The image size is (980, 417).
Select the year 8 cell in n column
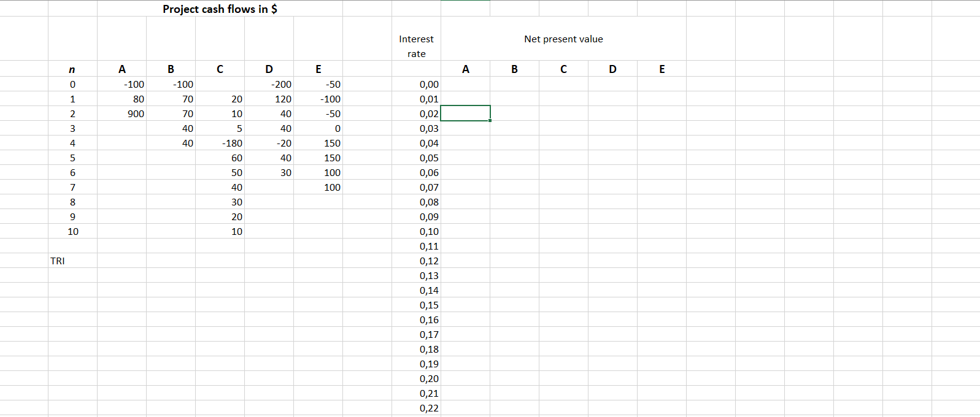[72, 202]
